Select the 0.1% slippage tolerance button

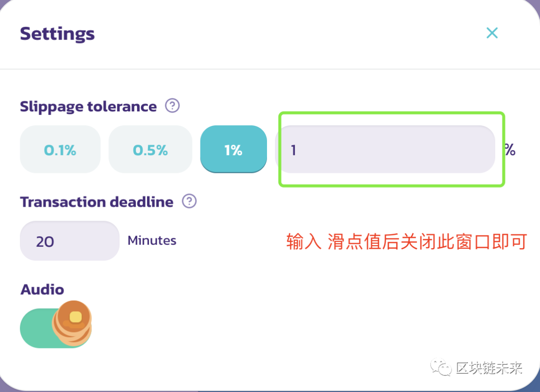(60, 149)
